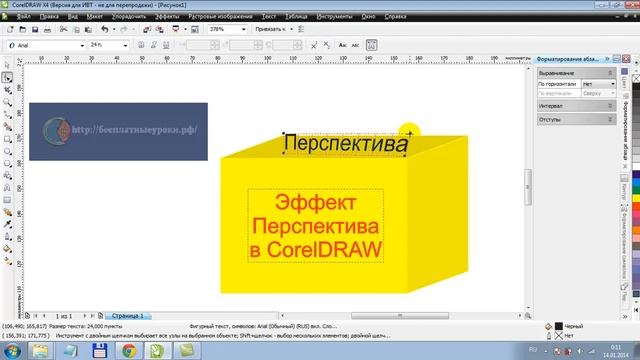Open the 'Справка' menu
Viewport: 640px width, 360px height.
pyautogui.click(x=395, y=16)
